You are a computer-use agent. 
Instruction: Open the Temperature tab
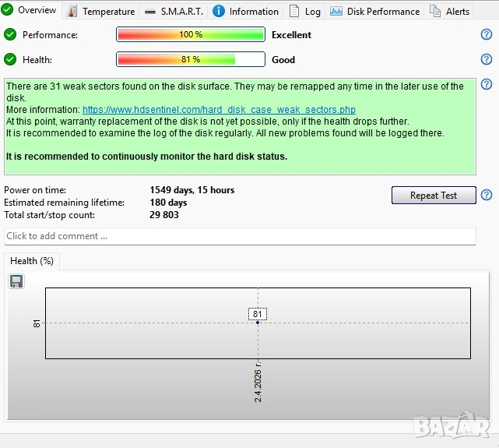pos(101,12)
